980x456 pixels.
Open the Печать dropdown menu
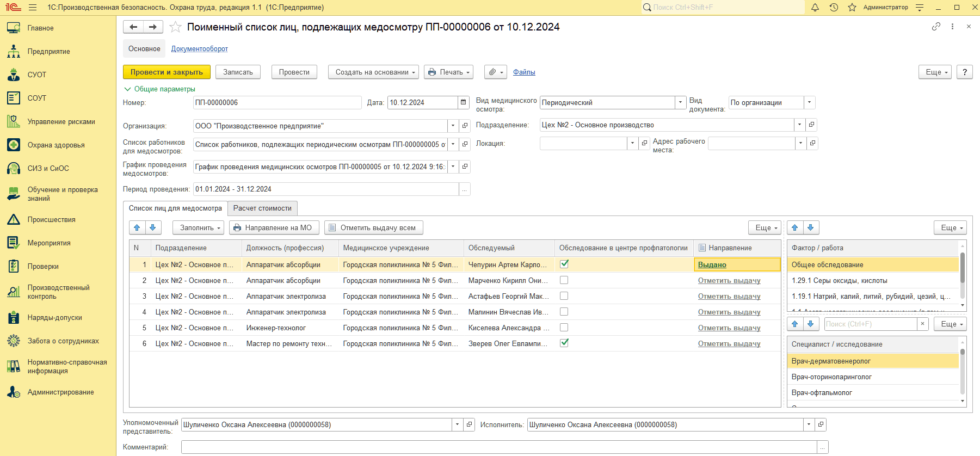tap(448, 72)
